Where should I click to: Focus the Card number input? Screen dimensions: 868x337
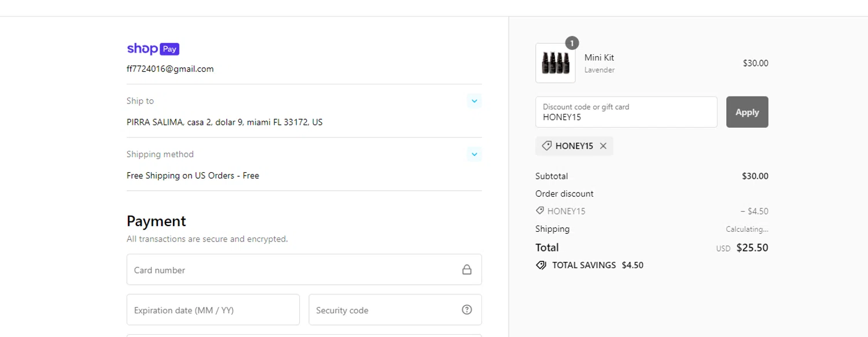[x=304, y=270]
